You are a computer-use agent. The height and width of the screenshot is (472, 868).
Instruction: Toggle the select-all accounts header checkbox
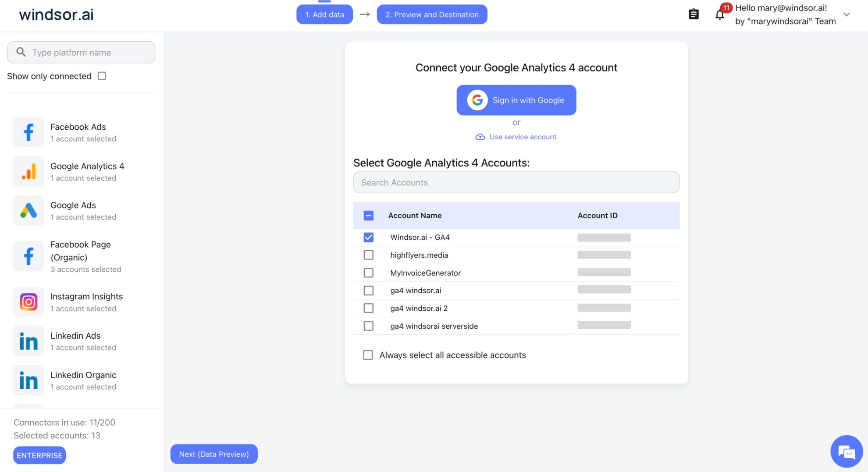pos(369,216)
